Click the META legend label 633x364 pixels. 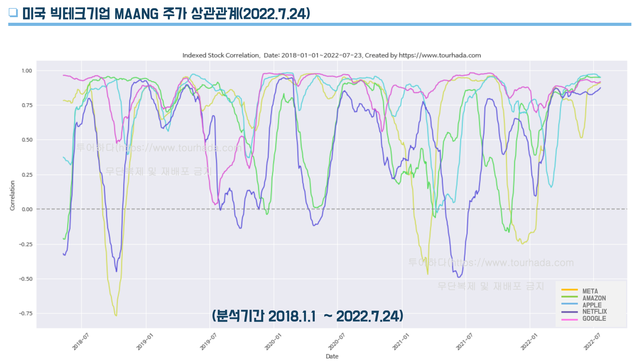590,291
